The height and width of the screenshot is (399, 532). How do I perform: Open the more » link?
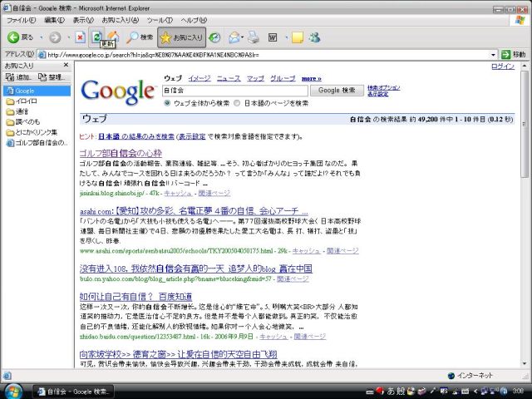pos(312,78)
